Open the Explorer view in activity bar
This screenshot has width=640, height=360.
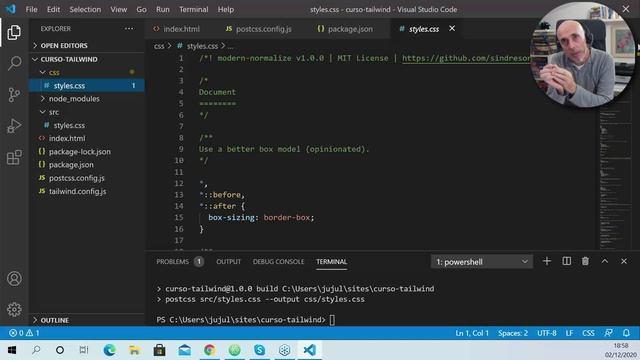14,32
